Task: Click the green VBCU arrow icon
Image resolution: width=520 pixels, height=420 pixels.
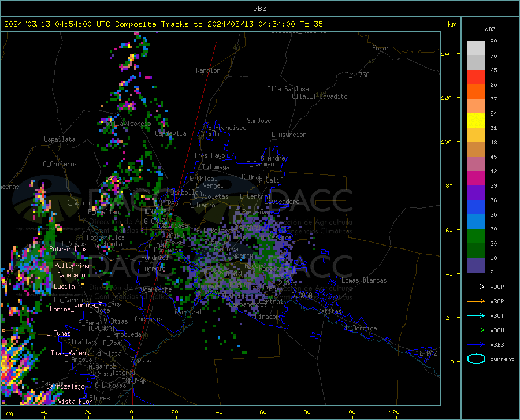Action: 476,330
